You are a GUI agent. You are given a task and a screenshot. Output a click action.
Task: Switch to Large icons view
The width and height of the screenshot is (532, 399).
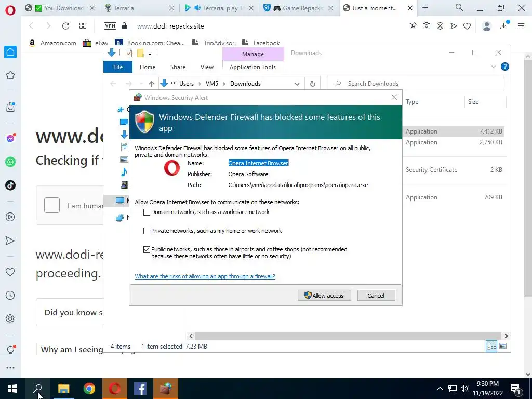pyautogui.click(x=503, y=346)
